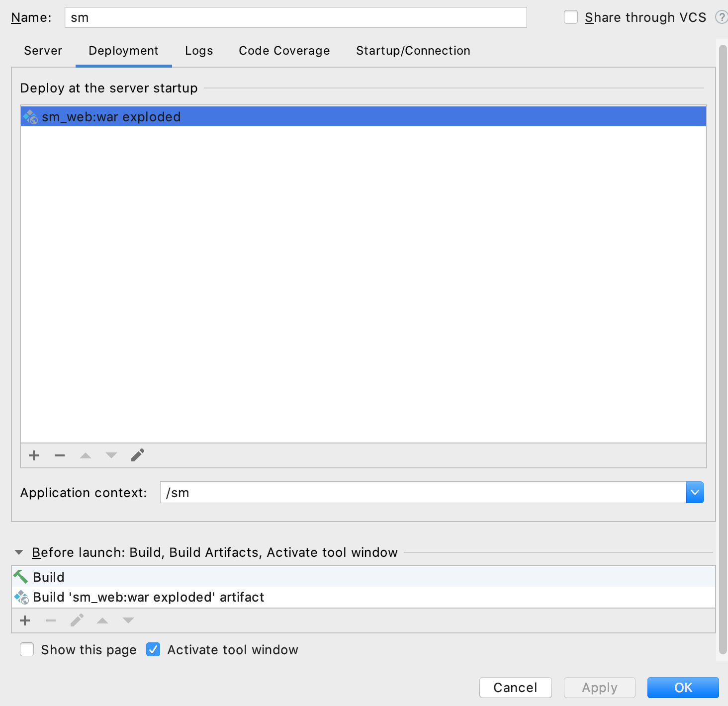Screen dimensions: 728x706
Task: Click the Cancel button
Action: 516,688
